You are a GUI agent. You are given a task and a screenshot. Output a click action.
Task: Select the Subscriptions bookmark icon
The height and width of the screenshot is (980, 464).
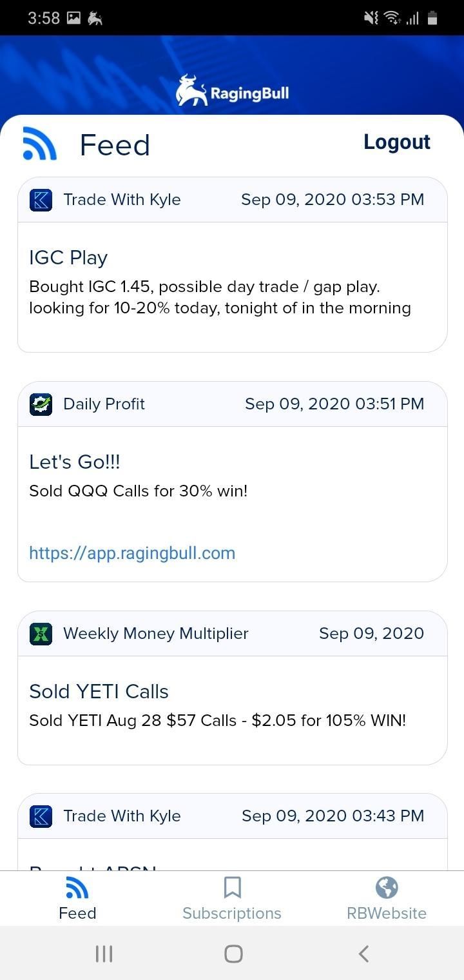(x=232, y=887)
